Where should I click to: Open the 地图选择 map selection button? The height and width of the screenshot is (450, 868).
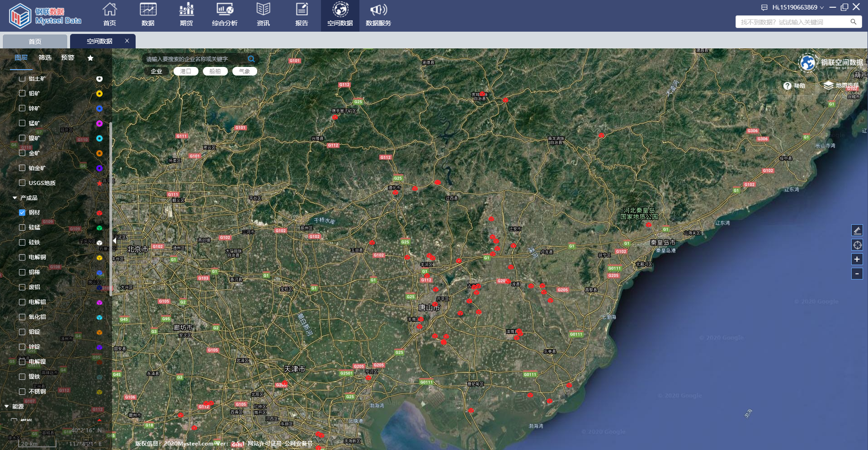coord(841,85)
